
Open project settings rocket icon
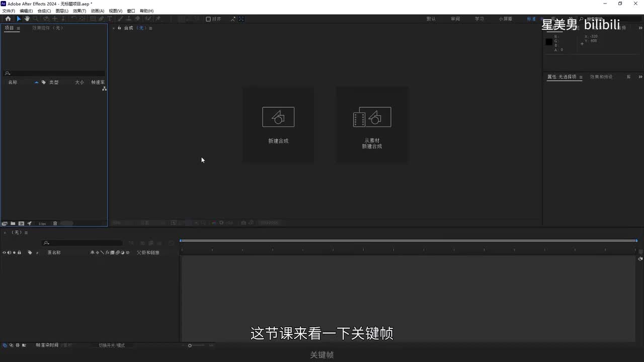pos(29,223)
